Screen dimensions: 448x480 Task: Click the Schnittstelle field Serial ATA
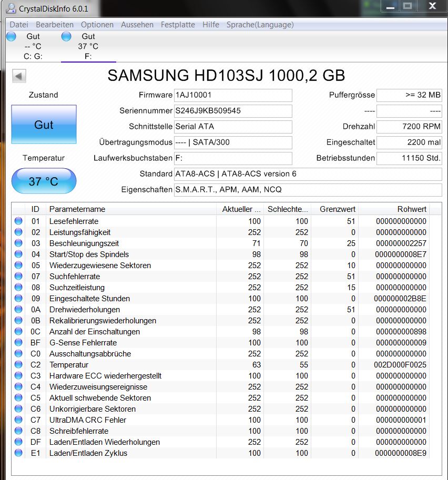click(x=233, y=127)
